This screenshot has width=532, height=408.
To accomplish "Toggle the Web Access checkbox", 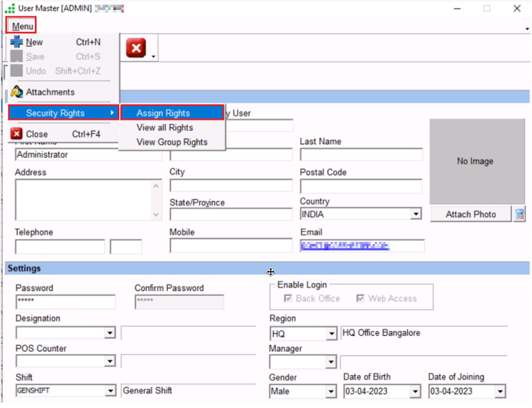I will click(x=360, y=298).
